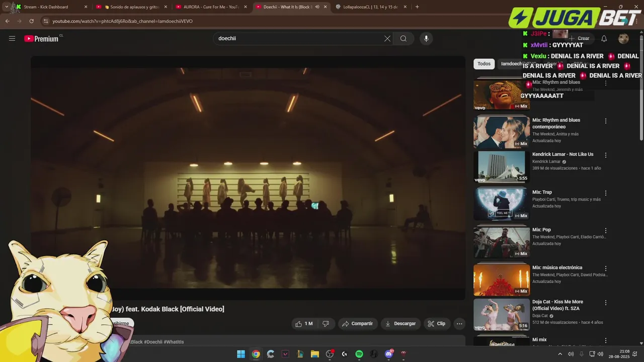Viewport: 644px width, 362px height.
Task: Open Mix: Trap thumbnail
Action: tap(501, 204)
